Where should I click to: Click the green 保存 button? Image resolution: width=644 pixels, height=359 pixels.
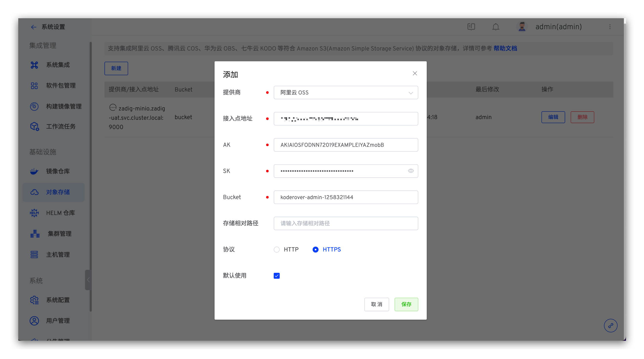coord(406,304)
